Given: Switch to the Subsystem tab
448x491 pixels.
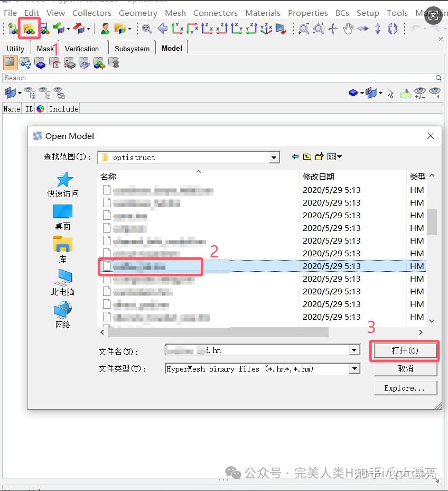Looking at the screenshot, I should pos(132,49).
